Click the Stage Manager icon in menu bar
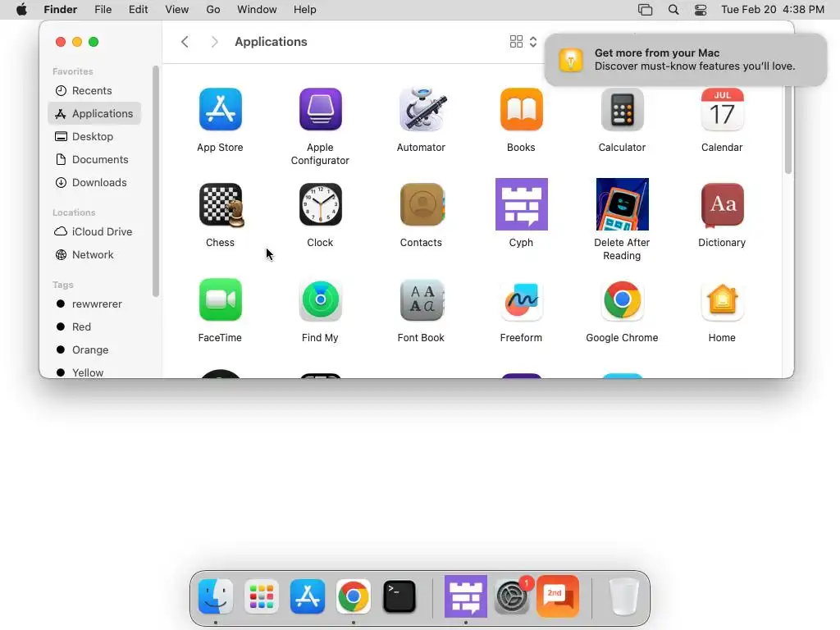Screen dimensions: 840x630 (x=645, y=10)
